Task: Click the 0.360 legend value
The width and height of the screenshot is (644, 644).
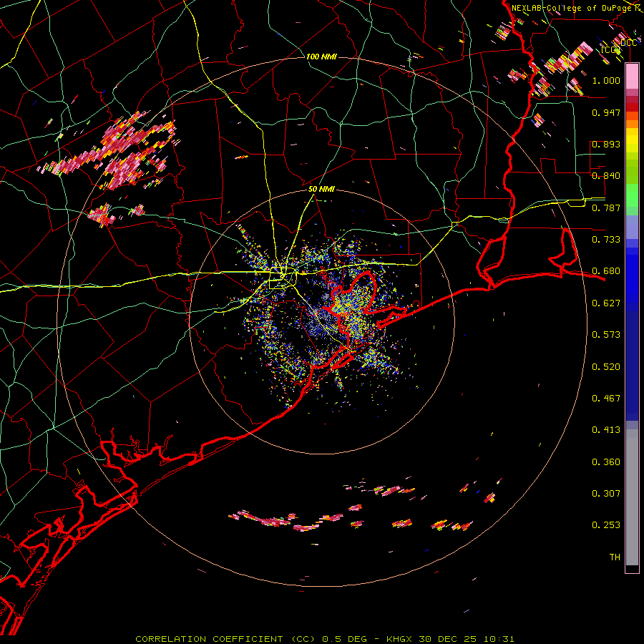Action: coord(606,462)
